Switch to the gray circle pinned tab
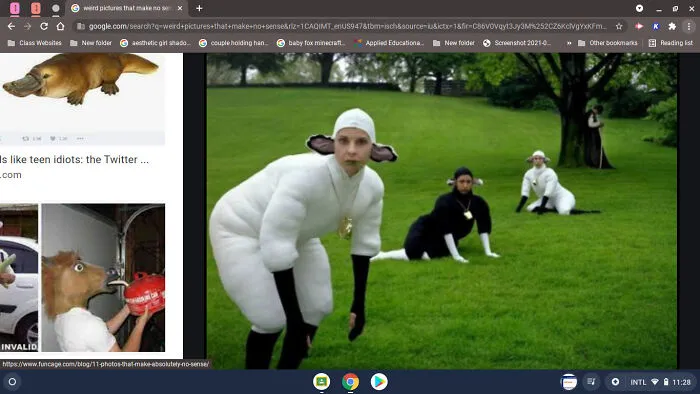The image size is (700, 394). 56,8
